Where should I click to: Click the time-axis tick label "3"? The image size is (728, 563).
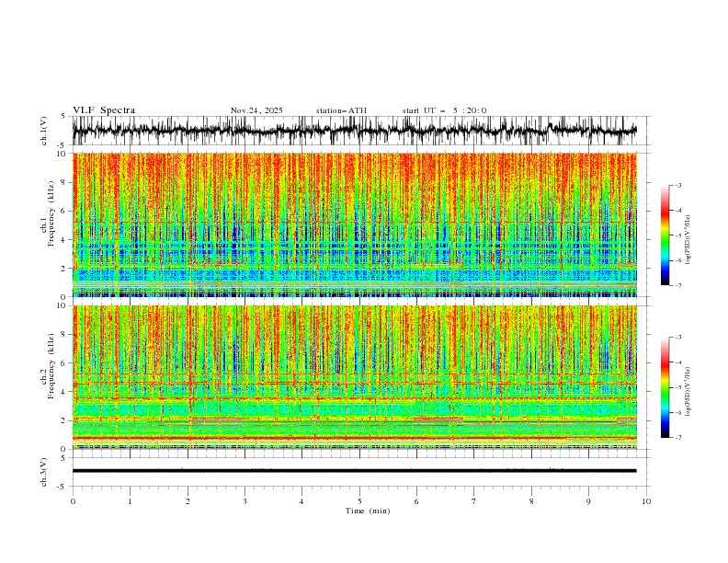[245, 501]
